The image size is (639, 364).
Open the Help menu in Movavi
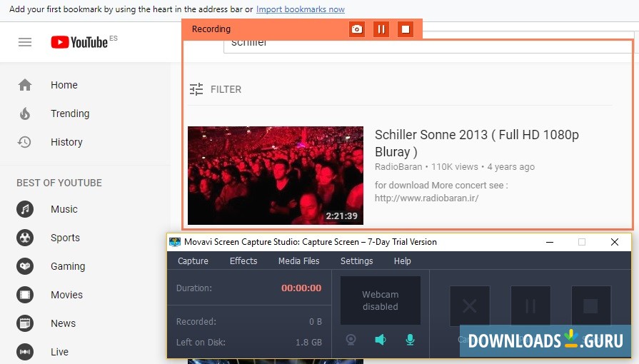click(x=402, y=261)
